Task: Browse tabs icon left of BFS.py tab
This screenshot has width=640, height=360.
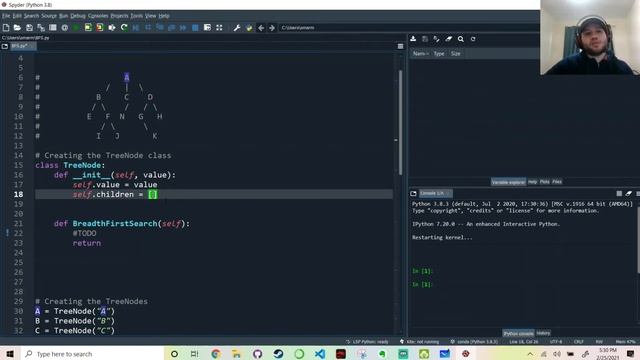Action: (x=4, y=46)
